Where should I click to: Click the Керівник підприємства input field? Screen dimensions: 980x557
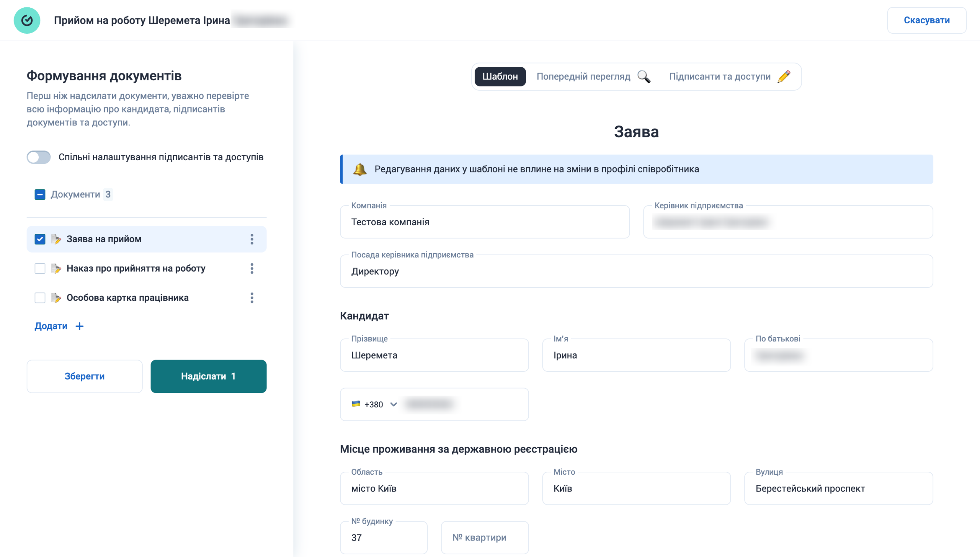(x=788, y=222)
